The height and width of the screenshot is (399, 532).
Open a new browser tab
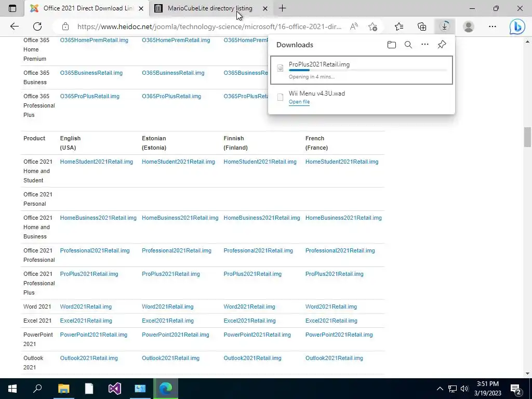click(x=282, y=8)
